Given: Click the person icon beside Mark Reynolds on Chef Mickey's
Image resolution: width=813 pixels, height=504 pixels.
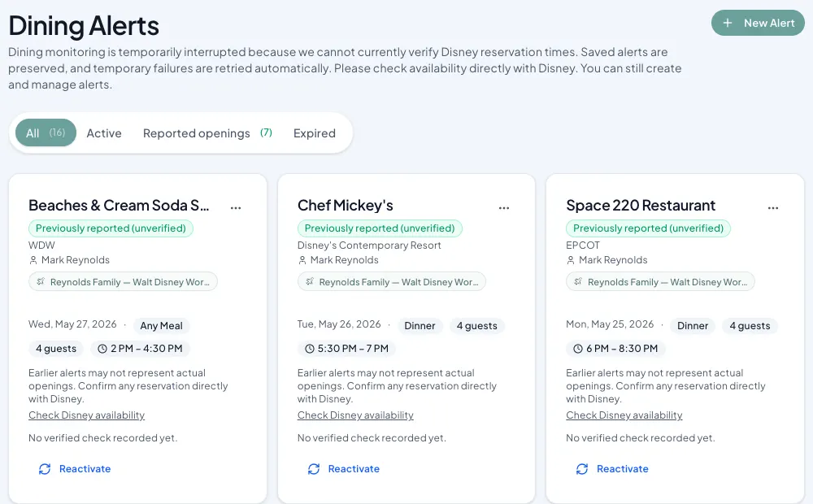Looking at the screenshot, I should [x=302, y=260].
